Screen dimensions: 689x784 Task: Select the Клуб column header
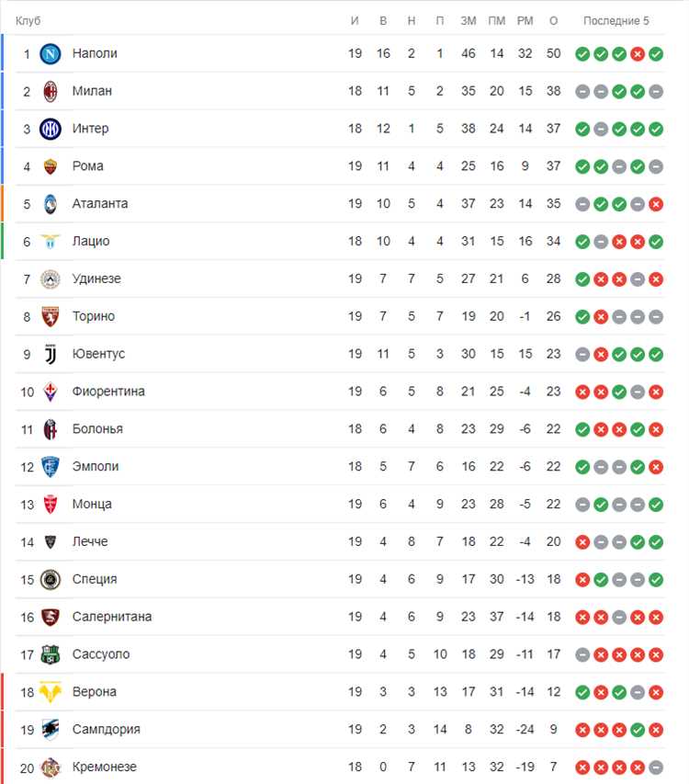28,21
